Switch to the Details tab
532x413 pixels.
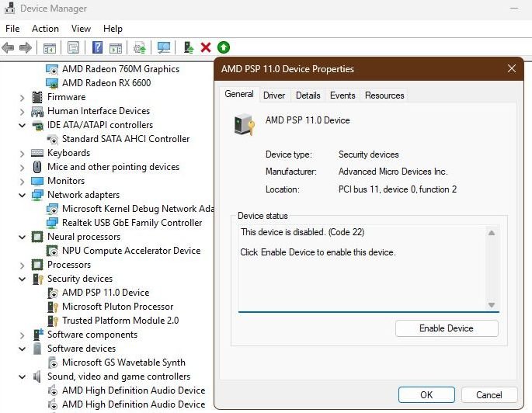pos(308,95)
